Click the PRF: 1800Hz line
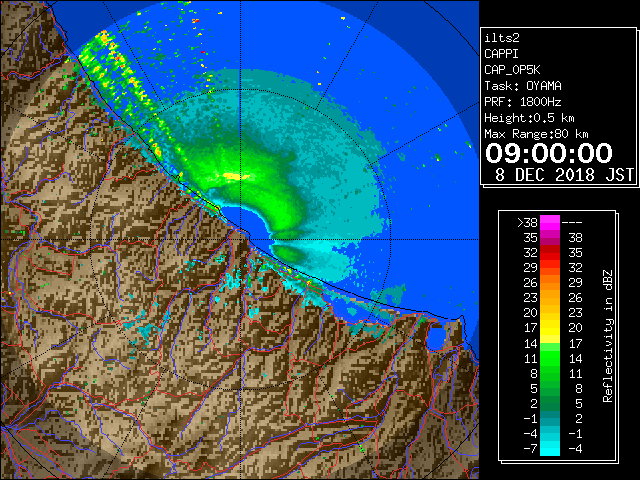The width and height of the screenshot is (640, 480). tap(523, 102)
